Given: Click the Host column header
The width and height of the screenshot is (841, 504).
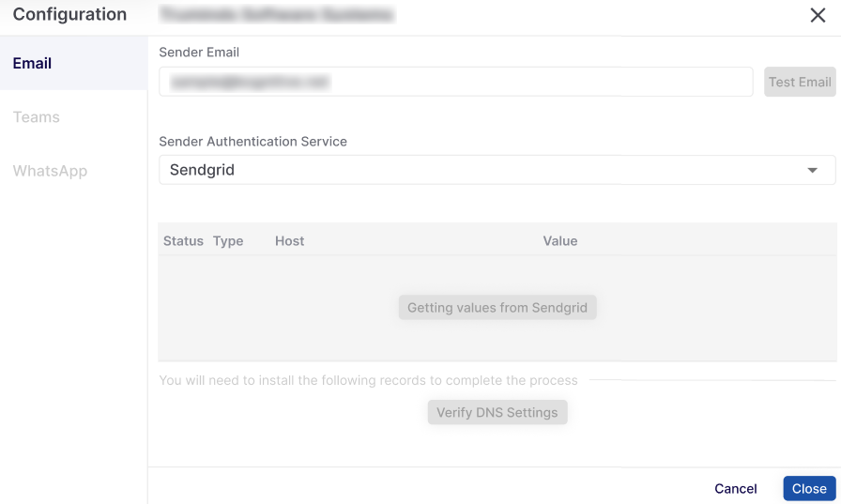Looking at the screenshot, I should pyautogui.click(x=289, y=241).
